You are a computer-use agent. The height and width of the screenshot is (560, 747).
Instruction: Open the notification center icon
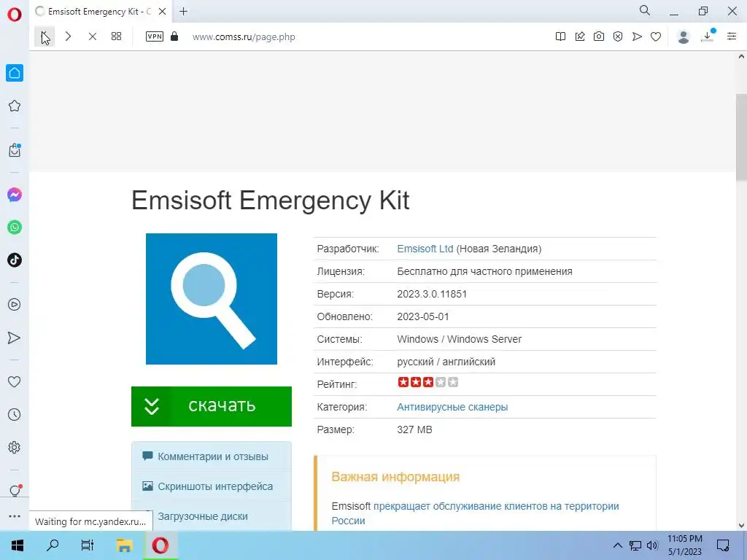(723, 545)
